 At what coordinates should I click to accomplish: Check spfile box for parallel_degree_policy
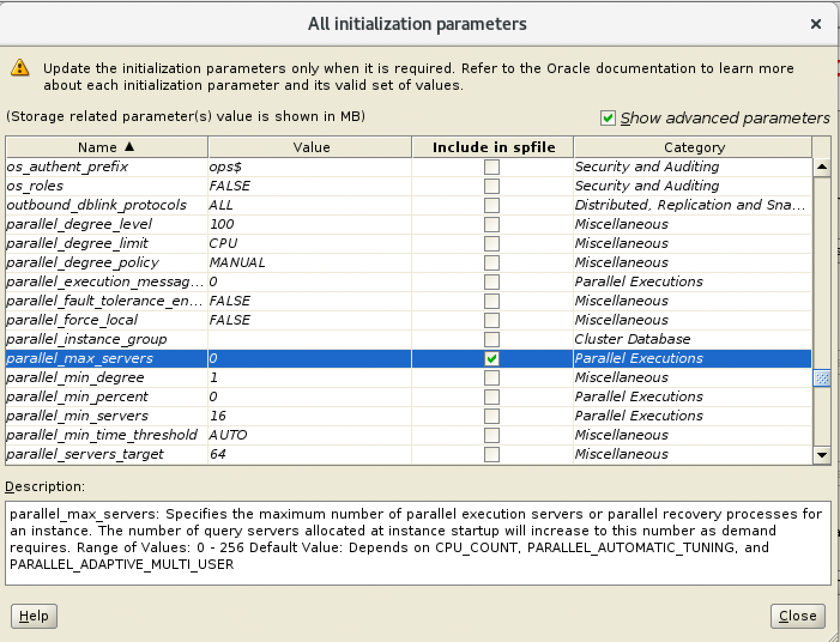tap(492, 263)
